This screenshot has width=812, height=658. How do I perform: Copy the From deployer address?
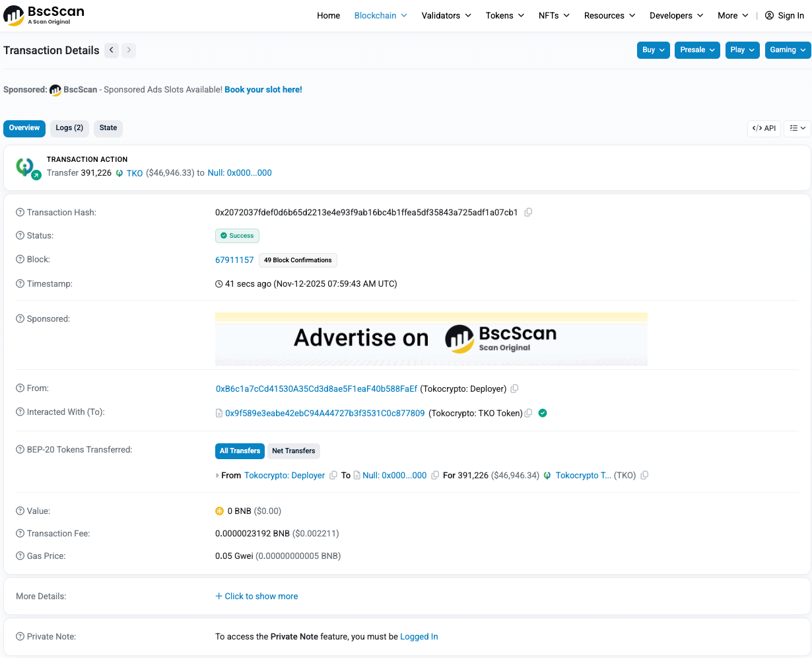click(514, 389)
